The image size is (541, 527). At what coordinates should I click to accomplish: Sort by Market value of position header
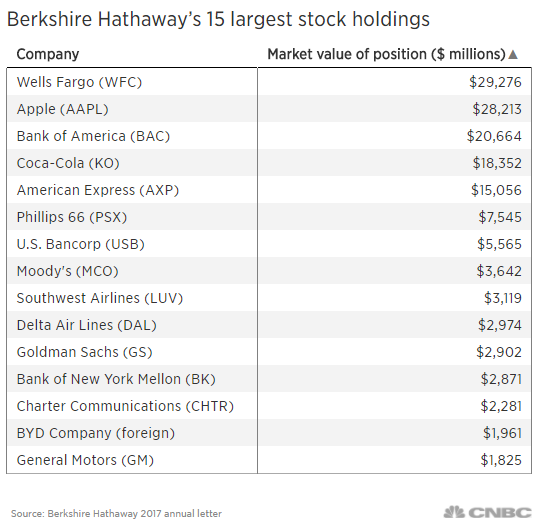tap(386, 55)
